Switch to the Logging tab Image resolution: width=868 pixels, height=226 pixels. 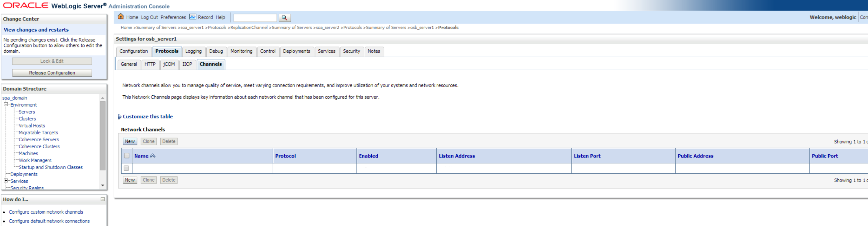tap(193, 51)
